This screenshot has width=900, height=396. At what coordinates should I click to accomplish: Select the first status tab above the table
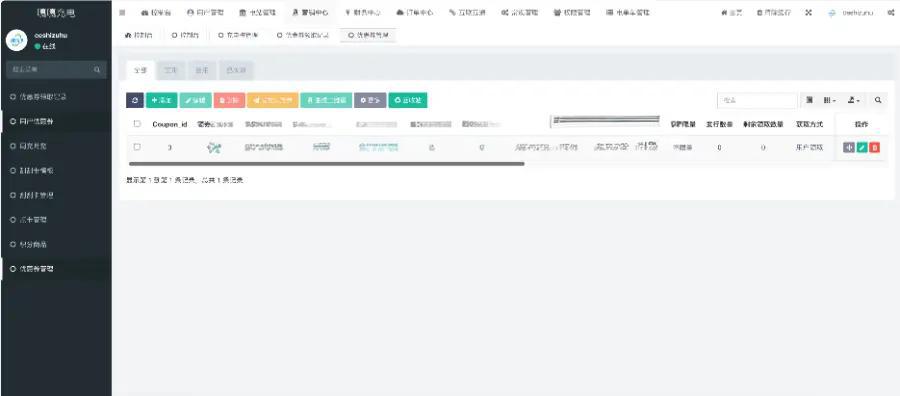pyautogui.click(x=141, y=71)
